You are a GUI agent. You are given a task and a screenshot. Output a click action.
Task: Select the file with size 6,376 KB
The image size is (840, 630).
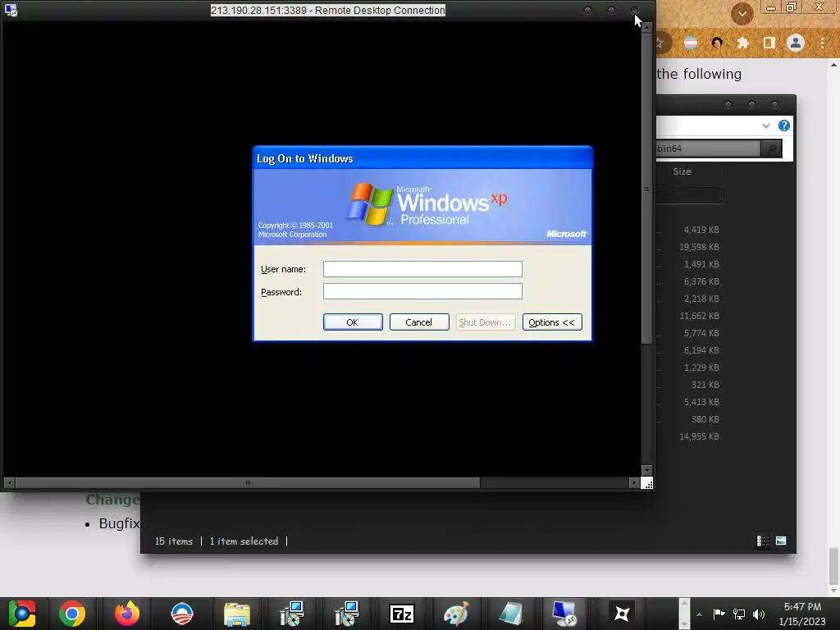pyautogui.click(x=701, y=281)
